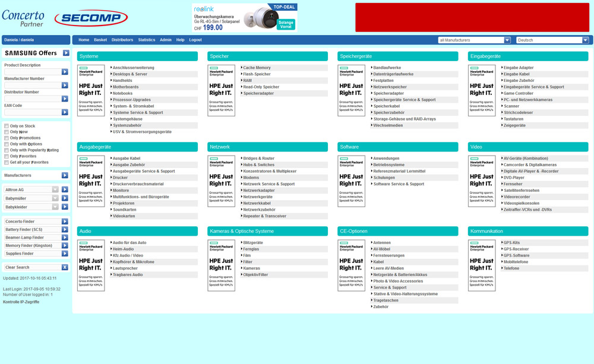Click the HPE thumbnail in the Netzwerk section
The height and width of the screenshot is (364, 594).
coord(221,181)
